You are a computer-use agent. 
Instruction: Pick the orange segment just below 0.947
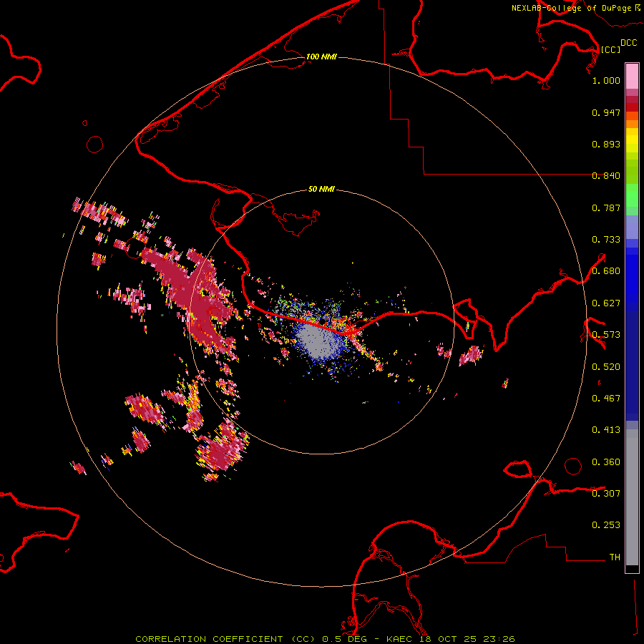(x=632, y=116)
